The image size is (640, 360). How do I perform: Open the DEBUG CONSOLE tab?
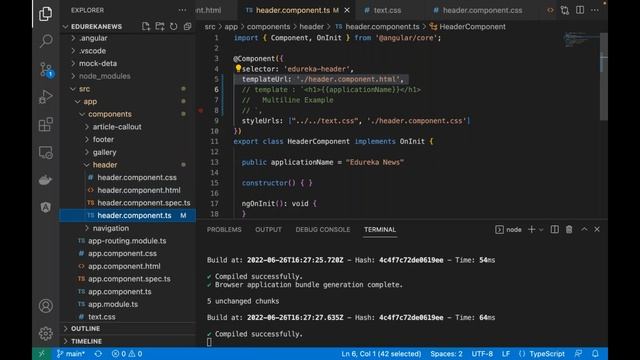tap(322, 229)
